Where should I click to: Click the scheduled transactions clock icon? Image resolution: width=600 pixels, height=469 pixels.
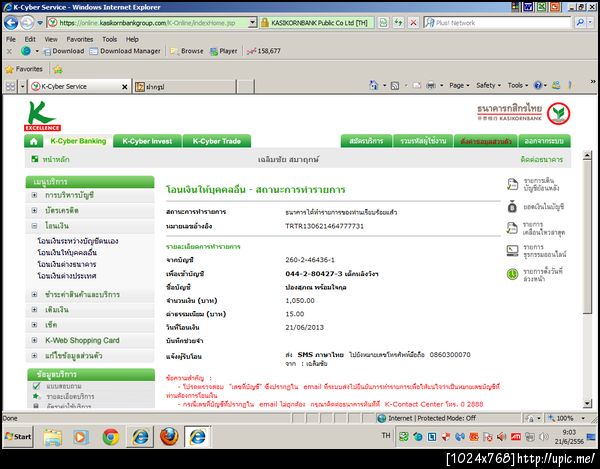coord(512,274)
